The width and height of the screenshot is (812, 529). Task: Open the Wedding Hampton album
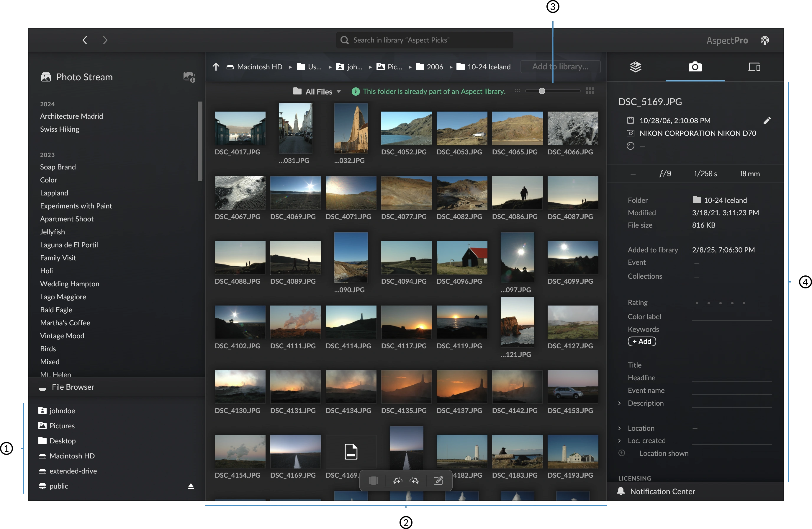[70, 284]
